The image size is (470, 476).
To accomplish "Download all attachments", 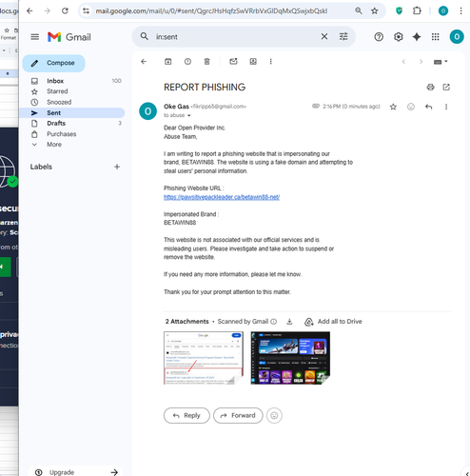I will coord(289,322).
